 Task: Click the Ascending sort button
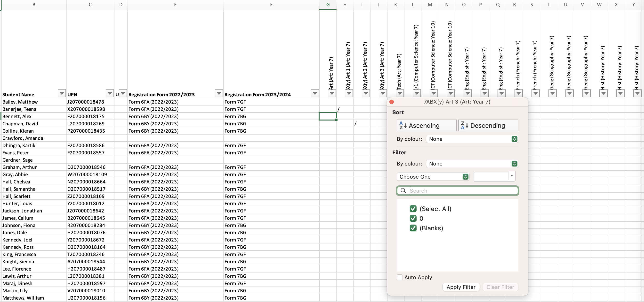click(x=427, y=125)
